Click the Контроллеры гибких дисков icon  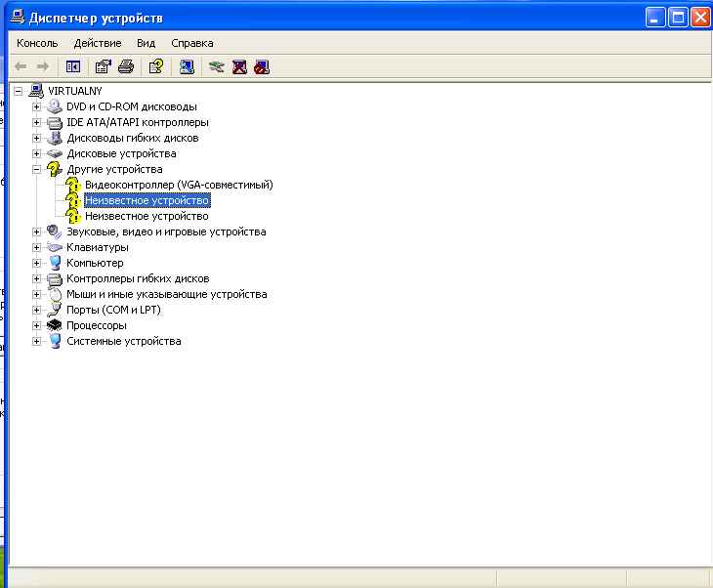coord(55,278)
